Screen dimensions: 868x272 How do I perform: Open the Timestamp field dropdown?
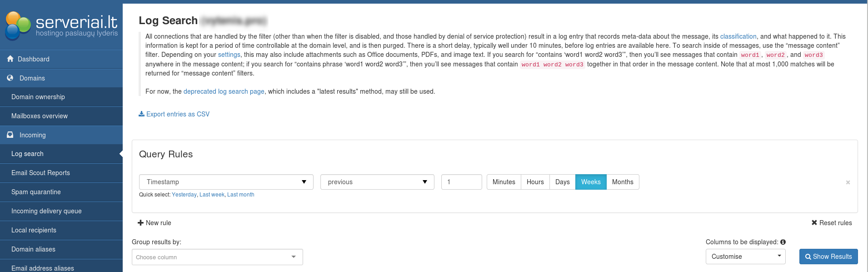coord(226,182)
